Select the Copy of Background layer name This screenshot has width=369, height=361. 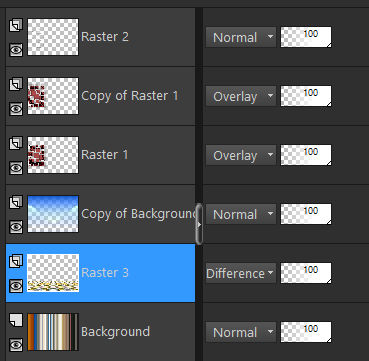point(138,214)
